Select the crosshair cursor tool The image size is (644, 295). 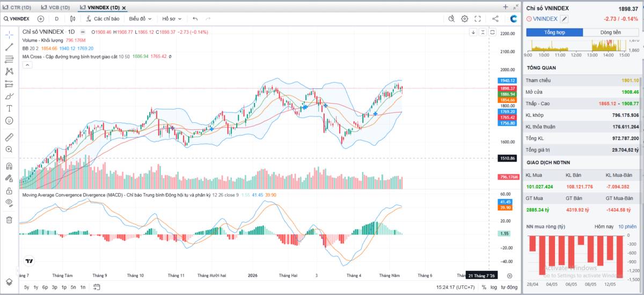coord(9,34)
